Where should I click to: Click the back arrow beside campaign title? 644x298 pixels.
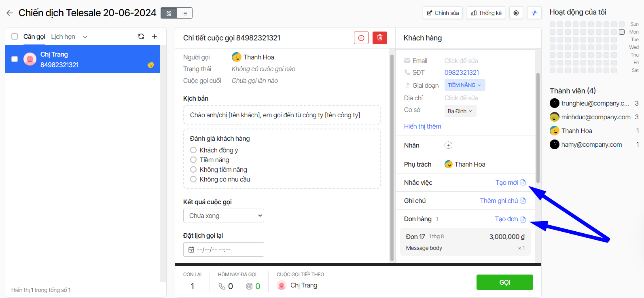10,13
